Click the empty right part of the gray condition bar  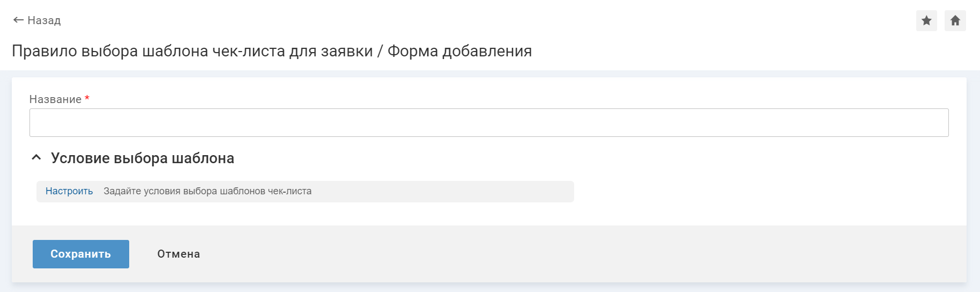coord(456,192)
